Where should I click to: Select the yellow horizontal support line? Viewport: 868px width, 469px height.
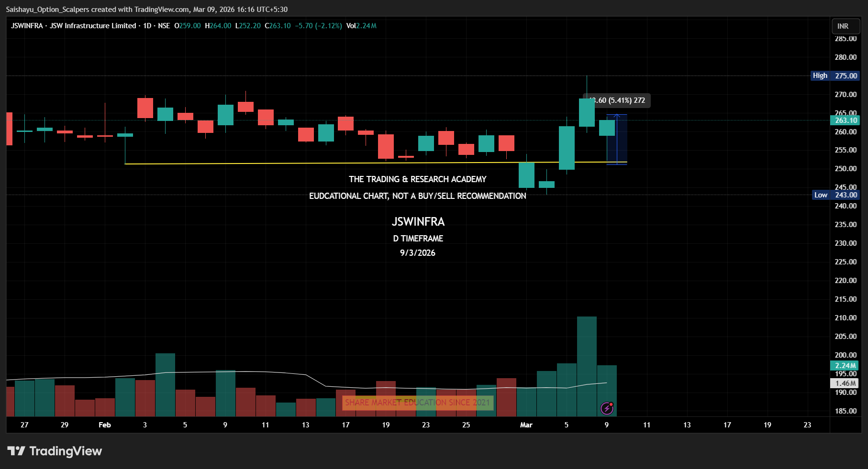pyautogui.click(x=376, y=164)
